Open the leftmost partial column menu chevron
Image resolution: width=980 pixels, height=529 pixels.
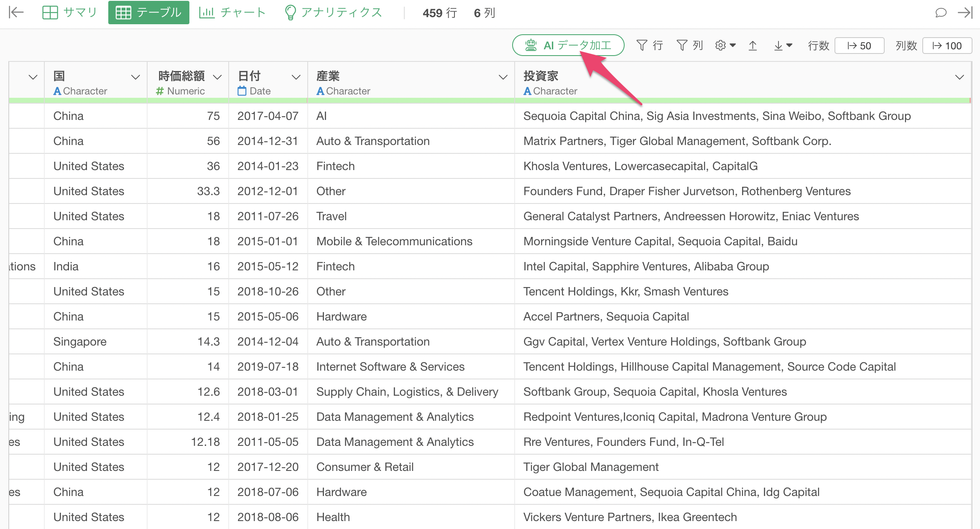[x=33, y=77]
